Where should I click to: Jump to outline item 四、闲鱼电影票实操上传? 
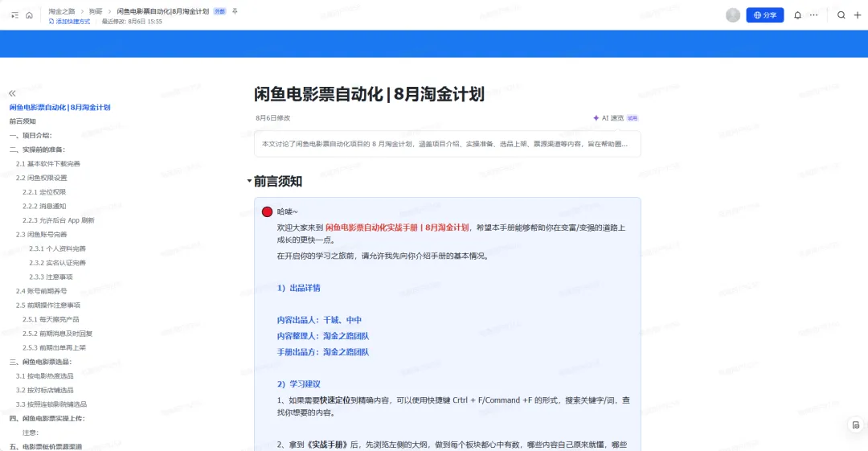click(47, 418)
